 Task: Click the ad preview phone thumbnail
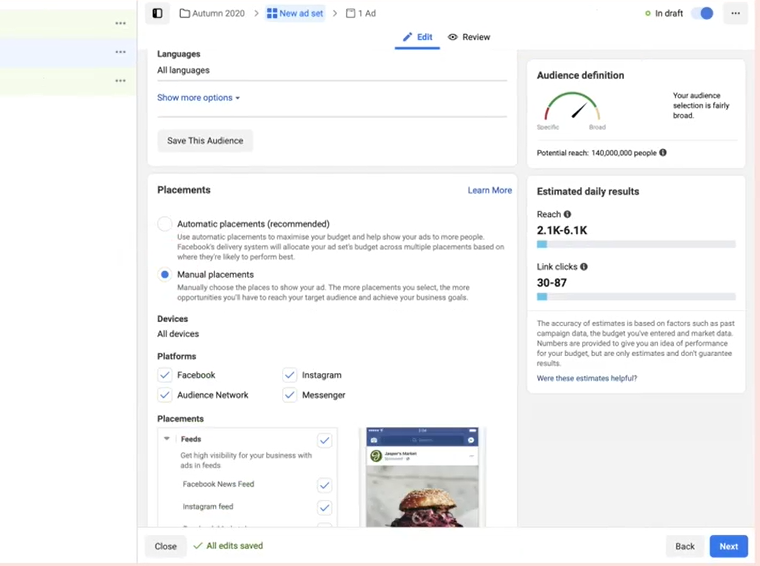click(x=422, y=477)
